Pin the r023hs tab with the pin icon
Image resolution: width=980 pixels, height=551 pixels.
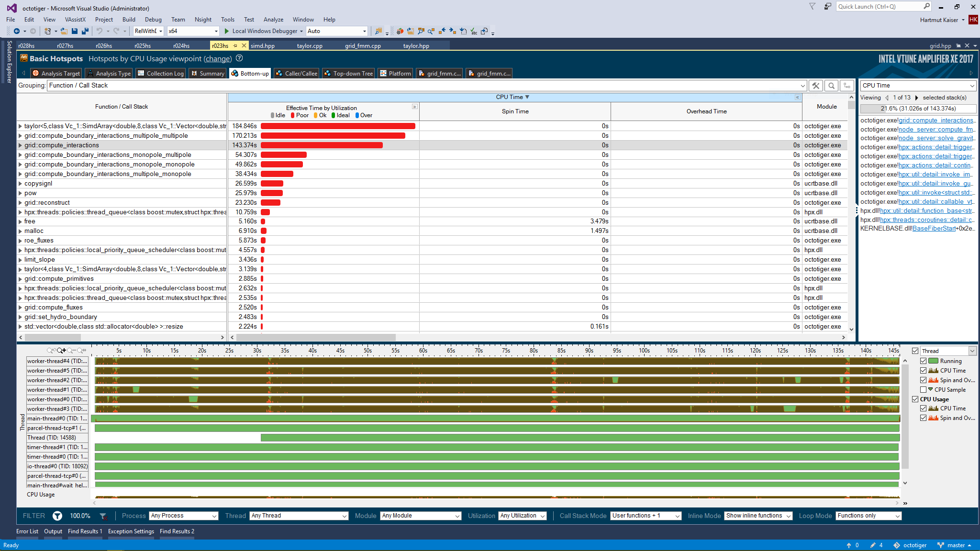pos(235,46)
